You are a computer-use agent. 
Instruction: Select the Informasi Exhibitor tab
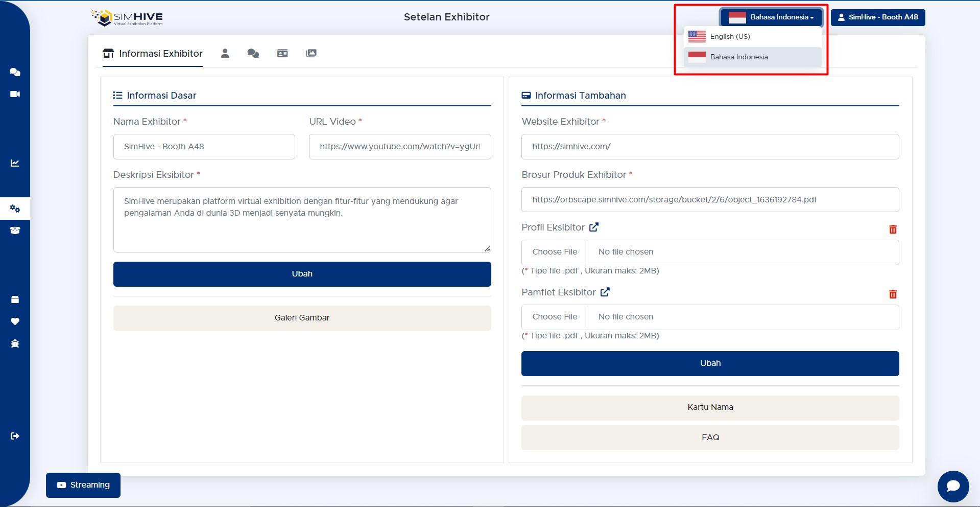tap(153, 54)
